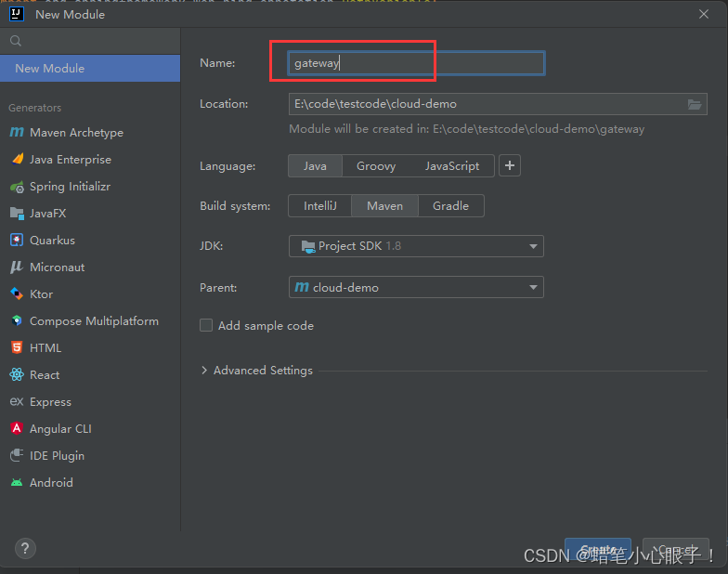Choose IntelliJ build system
This screenshot has height=574, width=728.
point(320,206)
